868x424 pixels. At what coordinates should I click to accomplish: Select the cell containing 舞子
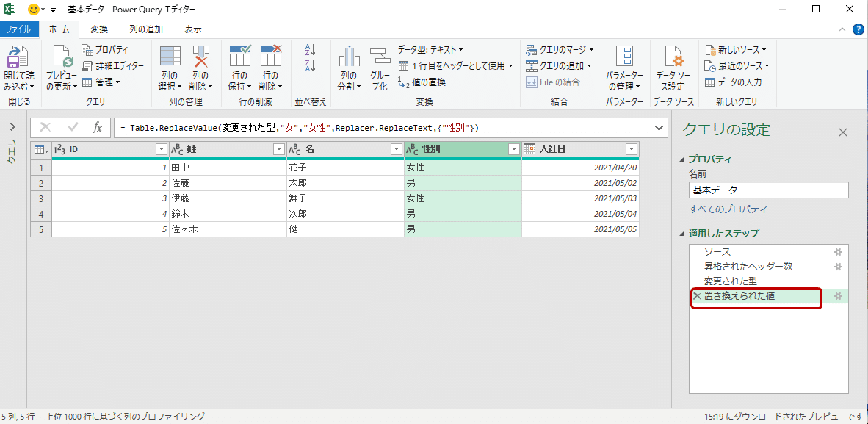345,198
